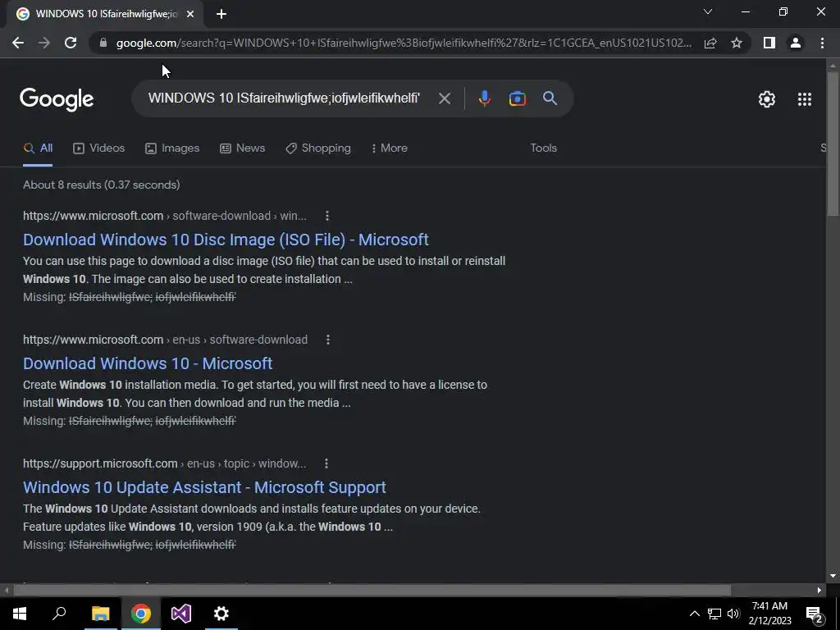Switch to the Shopping results tab
Screen dimensions: 840x630
point(318,148)
